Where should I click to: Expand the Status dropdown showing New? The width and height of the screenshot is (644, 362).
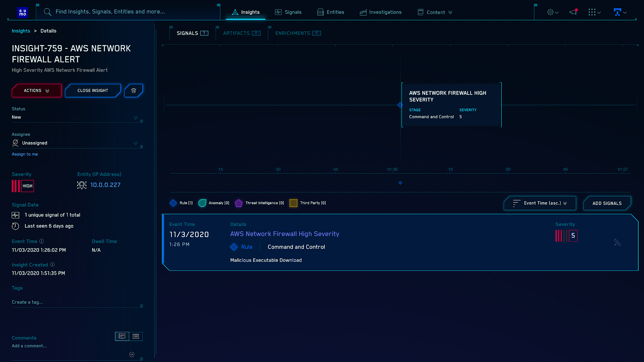point(77,117)
